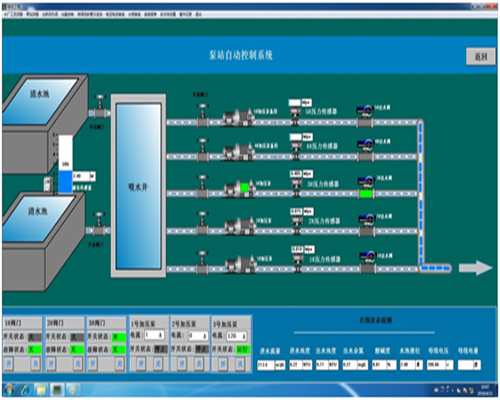
Task: Open the first menu bar item
Action: [14, 14]
